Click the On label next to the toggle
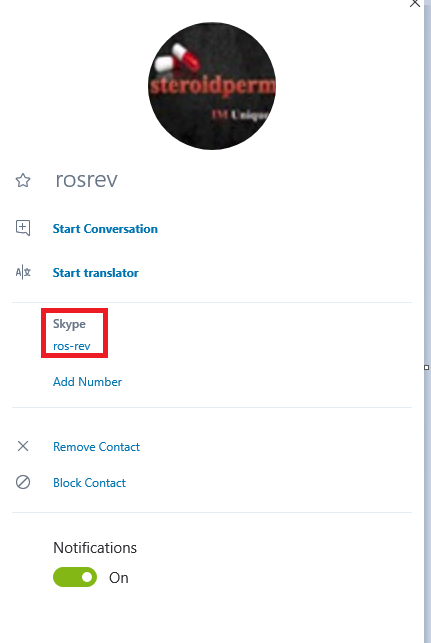Viewport: 431px width, 643px height. tap(119, 578)
